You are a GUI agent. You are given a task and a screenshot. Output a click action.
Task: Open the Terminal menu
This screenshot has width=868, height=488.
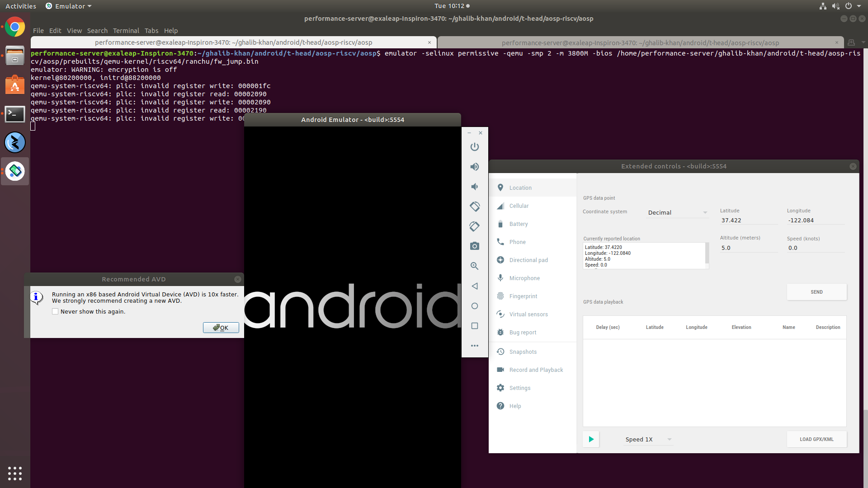(x=126, y=30)
